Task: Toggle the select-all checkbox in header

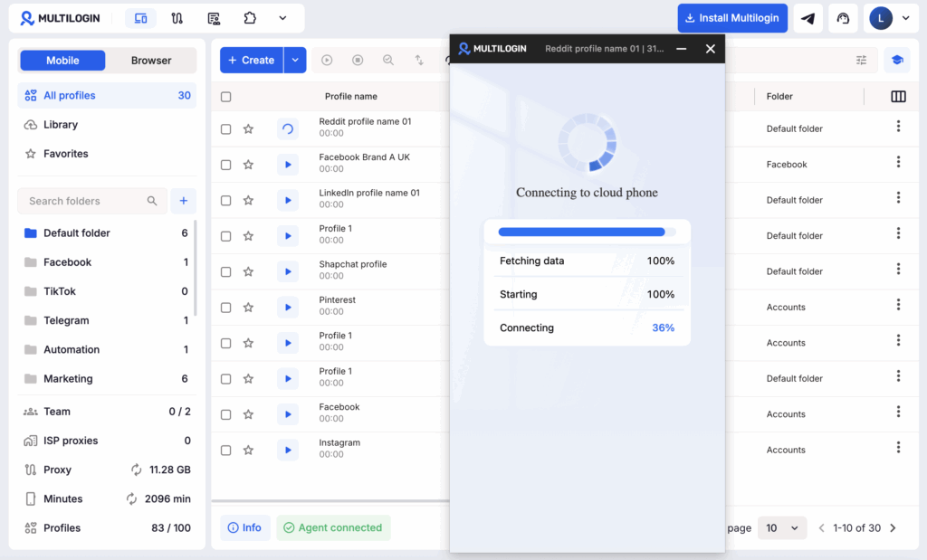Action: pos(225,97)
